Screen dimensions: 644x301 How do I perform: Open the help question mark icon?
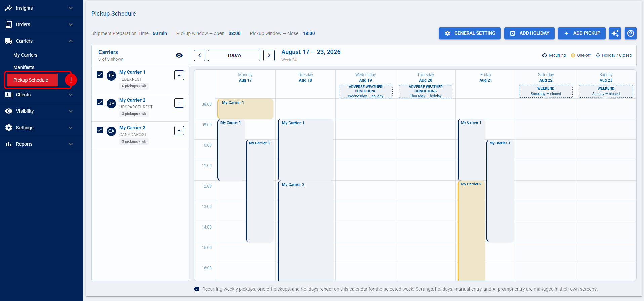[x=631, y=33]
